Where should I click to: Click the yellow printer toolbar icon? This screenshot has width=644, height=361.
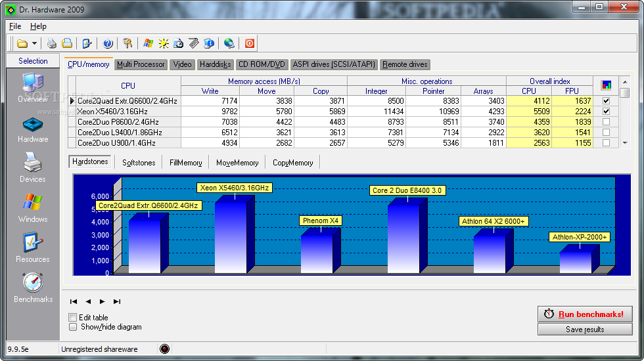[x=67, y=43]
